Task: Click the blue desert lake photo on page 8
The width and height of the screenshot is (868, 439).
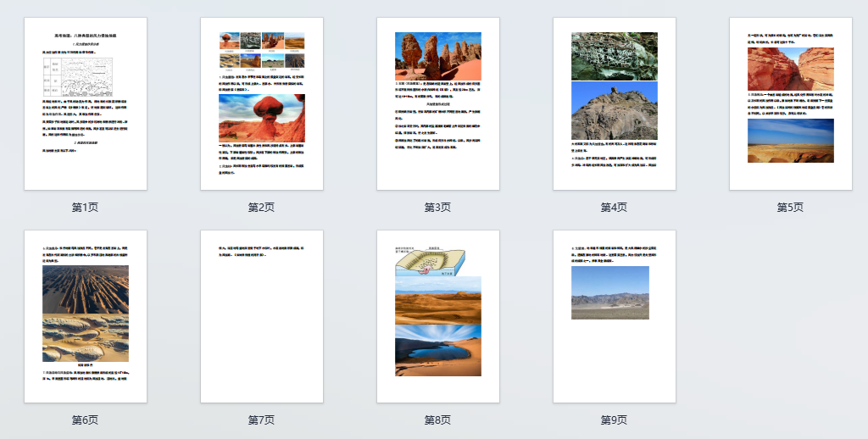Action: point(437,351)
